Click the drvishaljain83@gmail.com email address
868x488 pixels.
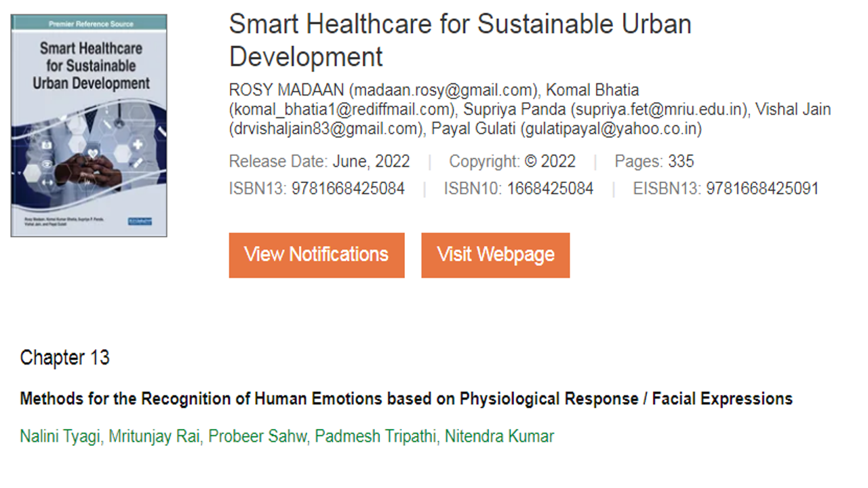tap(325, 128)
